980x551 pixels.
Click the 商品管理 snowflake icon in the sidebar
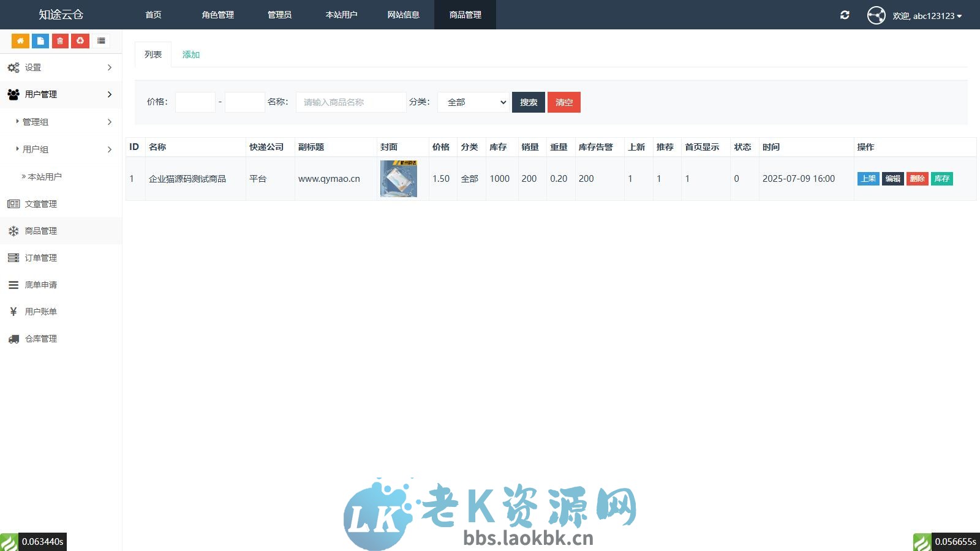[13, 231]
